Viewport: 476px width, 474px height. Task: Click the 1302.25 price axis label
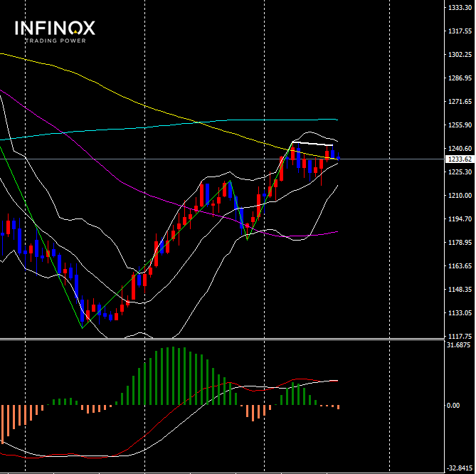click(x=460, y=54)
